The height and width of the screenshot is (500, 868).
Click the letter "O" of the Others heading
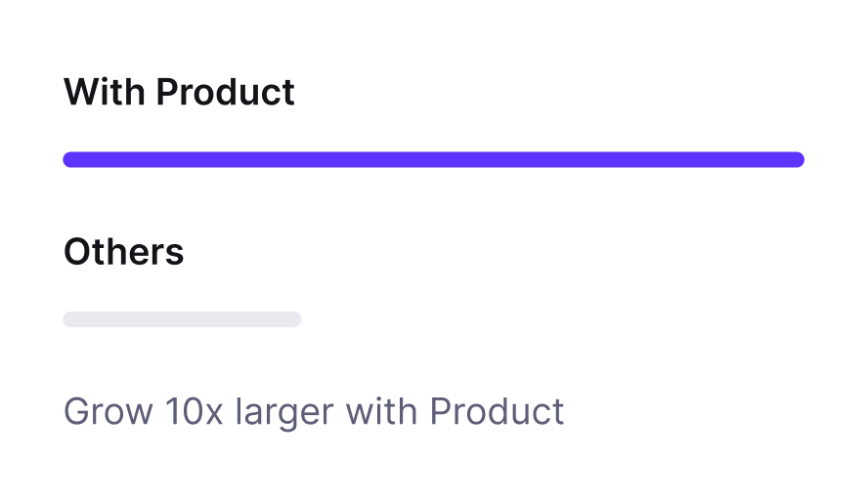click(x=78, y=252)
